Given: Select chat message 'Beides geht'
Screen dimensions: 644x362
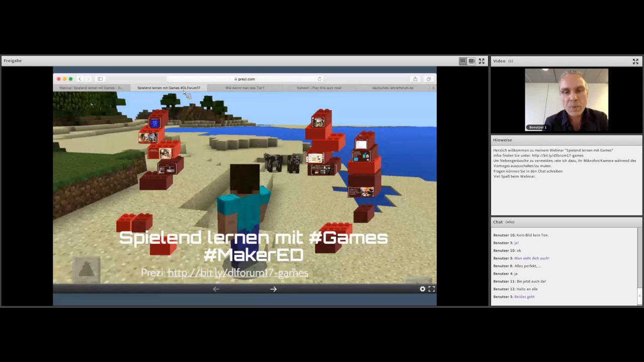Looking at the screenshot, I should 524,297.
